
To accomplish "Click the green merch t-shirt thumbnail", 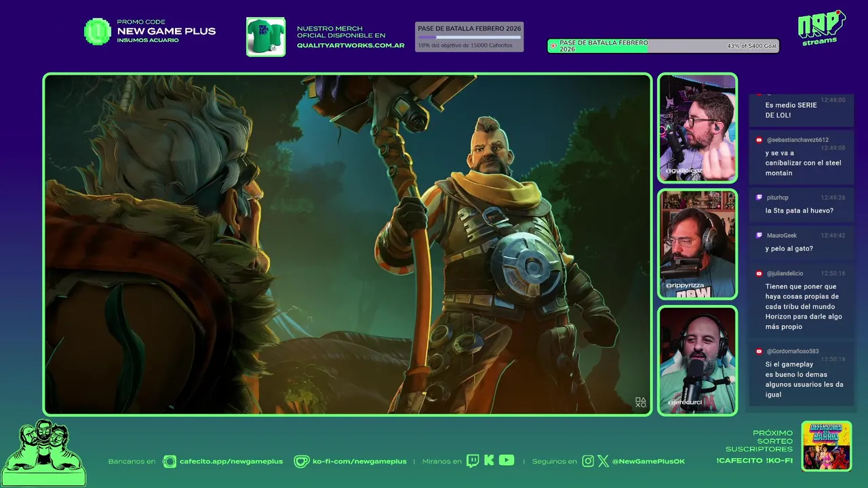I will click(x=266, y=37).
